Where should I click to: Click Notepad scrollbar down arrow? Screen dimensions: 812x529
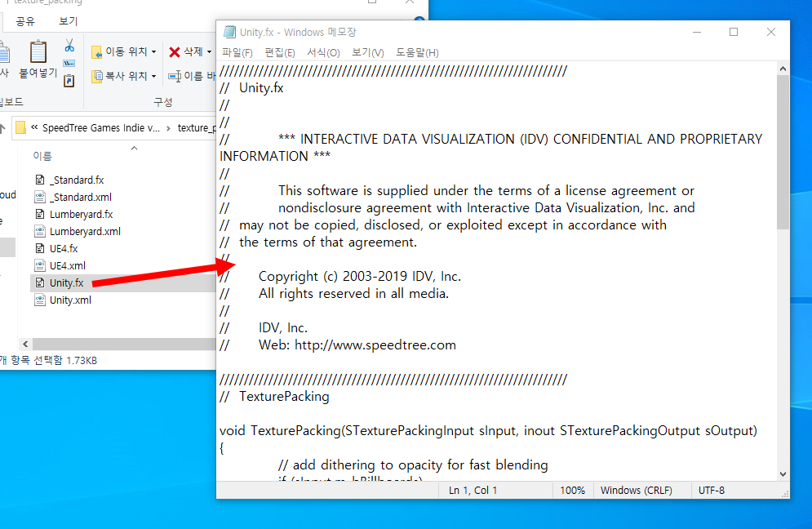(x=783, y=473)
